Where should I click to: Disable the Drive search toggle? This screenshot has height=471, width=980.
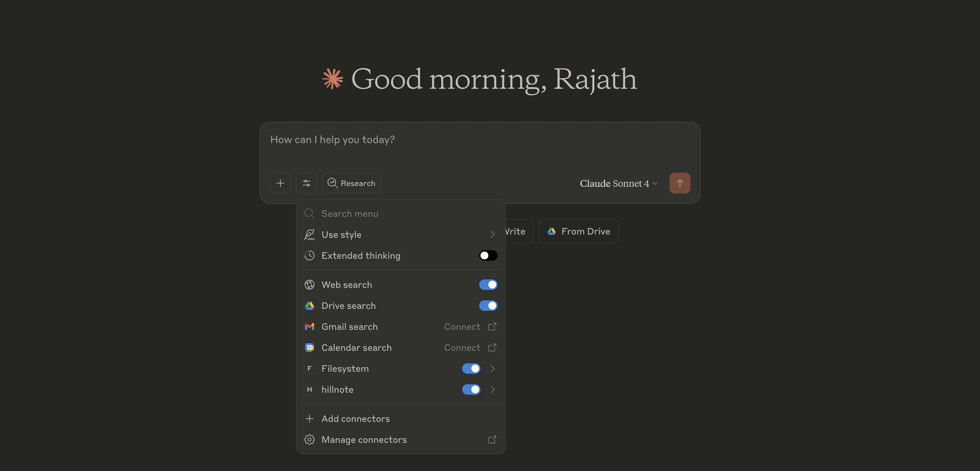click(488, 306)
